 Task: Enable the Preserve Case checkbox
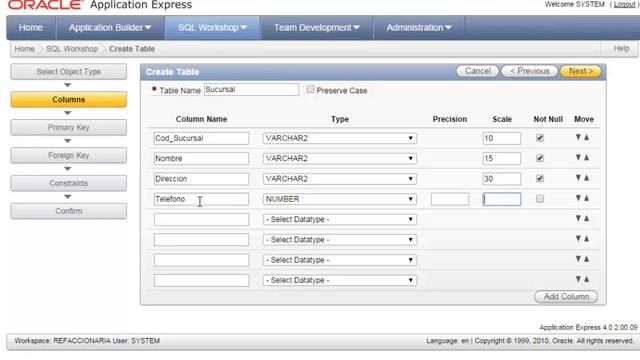311,89
